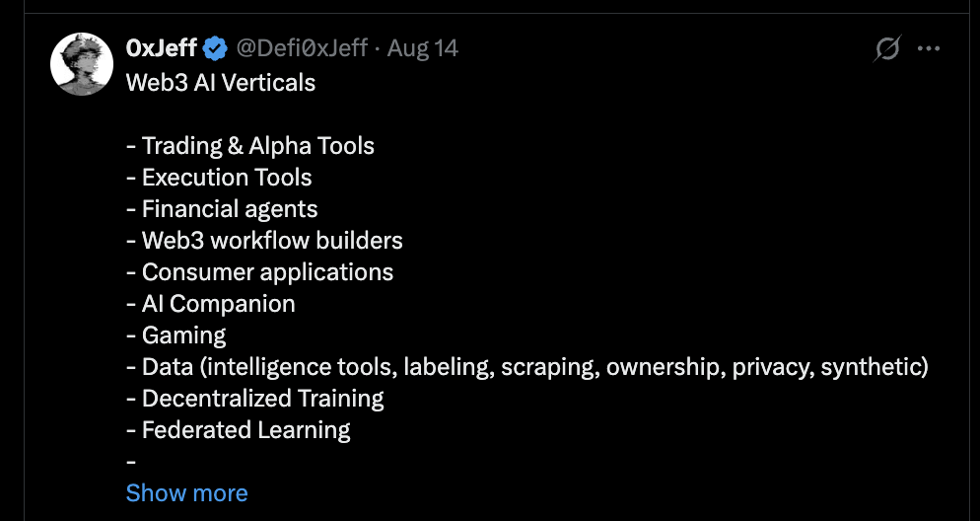Click the Decentralized Training line
The image size is (980, 521).
pyautogui.click(x=255, y=399)
